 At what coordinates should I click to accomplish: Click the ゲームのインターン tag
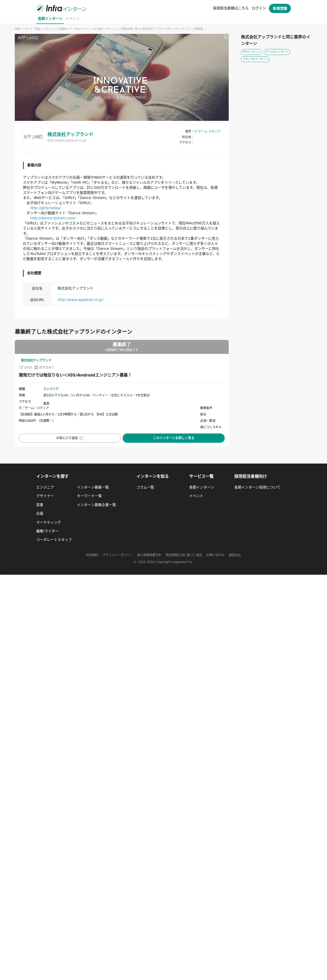277,52
